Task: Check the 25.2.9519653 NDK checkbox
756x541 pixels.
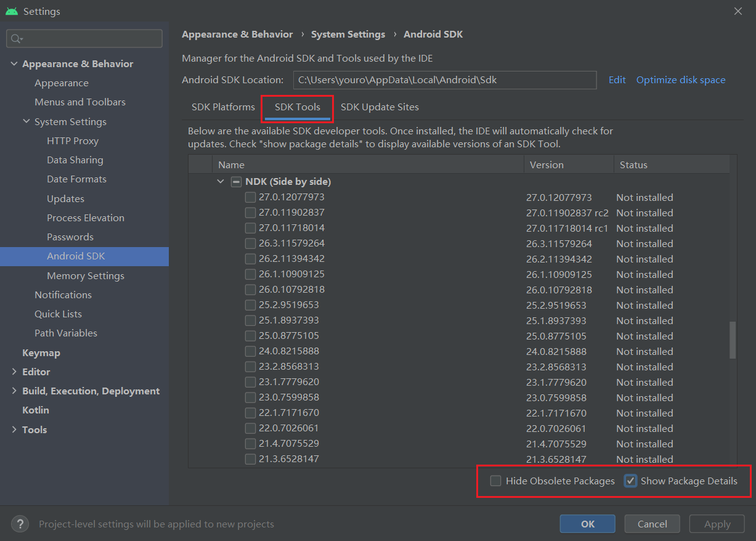Action: tap(250, 305)
